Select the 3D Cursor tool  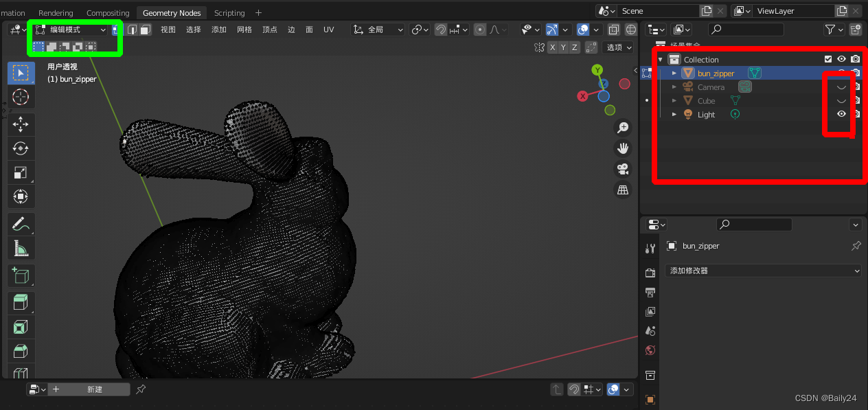point(21,97)
